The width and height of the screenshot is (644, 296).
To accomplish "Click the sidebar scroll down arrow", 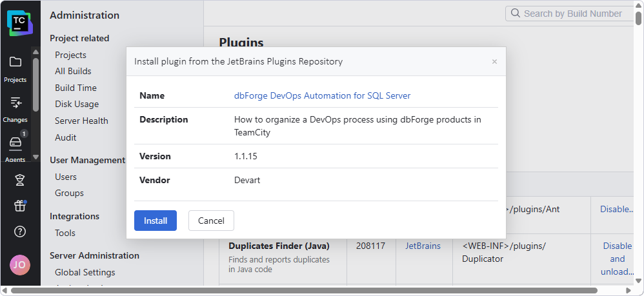I will 35,157.
